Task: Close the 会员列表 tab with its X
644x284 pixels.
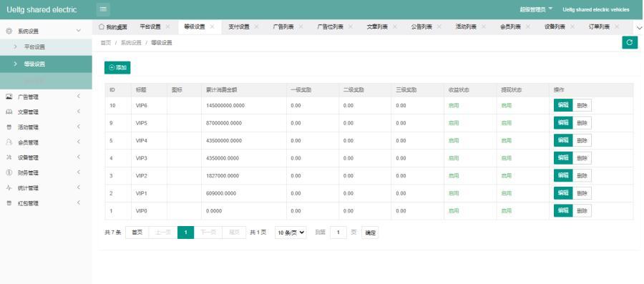Action: [x=528, y=26]
